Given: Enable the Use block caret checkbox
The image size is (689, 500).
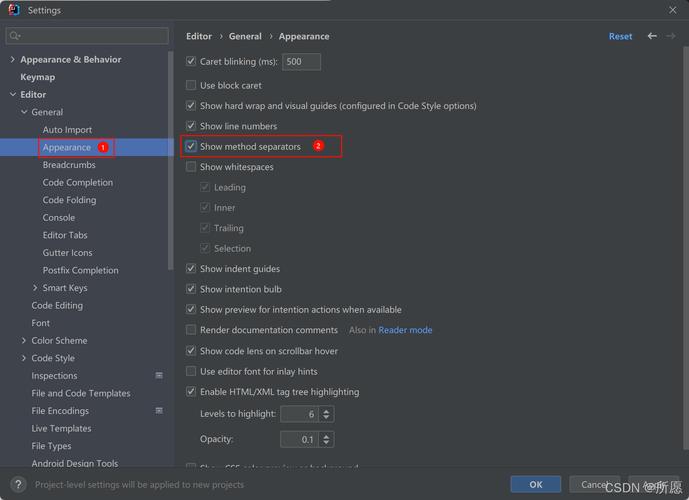Looking at the screenshot, I should [191, 86].
